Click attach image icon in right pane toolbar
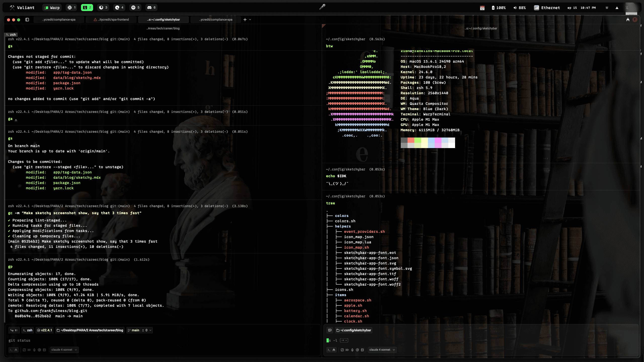The width and height of the screenshot is (644, 362). coord(363,350)
